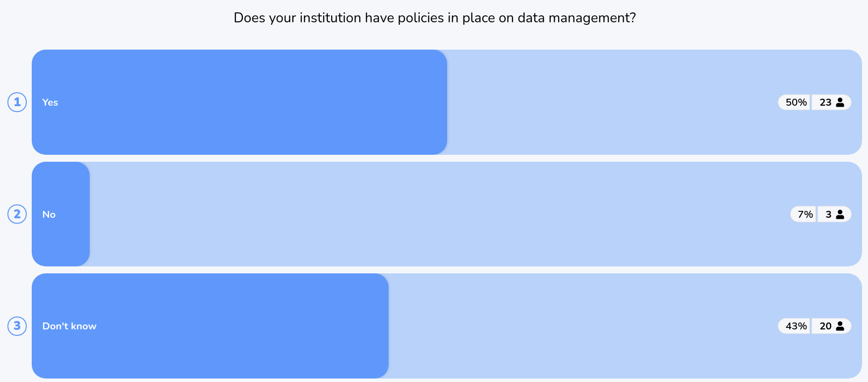The height and width of the screenshot is (382, 868).
Task: Click the filled portion of Don't know bar
Action: [x=210, y=326]
